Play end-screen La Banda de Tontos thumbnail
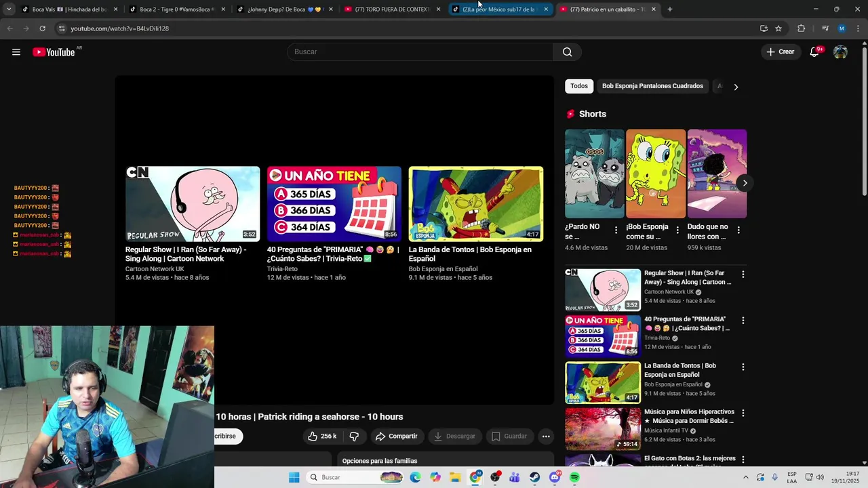Screen dimensions: 868x488 point(476,204)
